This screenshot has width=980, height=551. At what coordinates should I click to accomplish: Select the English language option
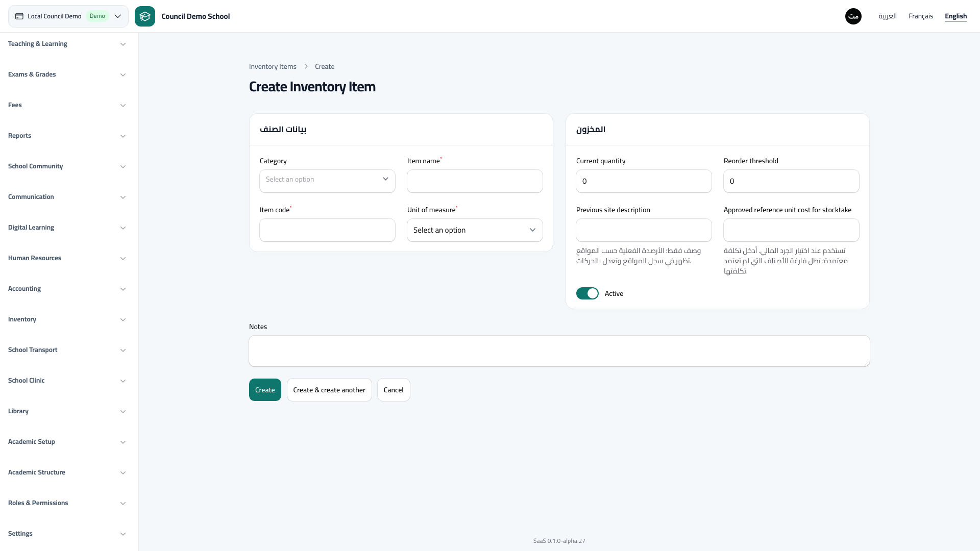(955, 16)
